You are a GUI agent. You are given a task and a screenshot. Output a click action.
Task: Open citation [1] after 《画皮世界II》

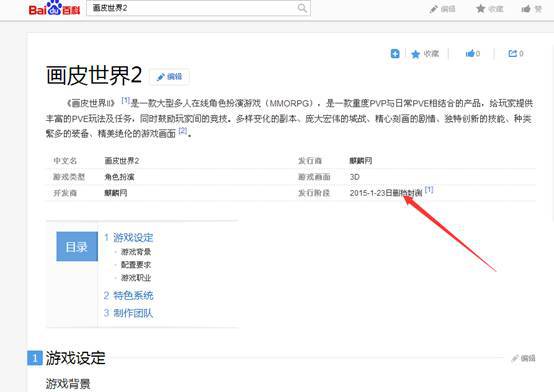coord(125,100)
